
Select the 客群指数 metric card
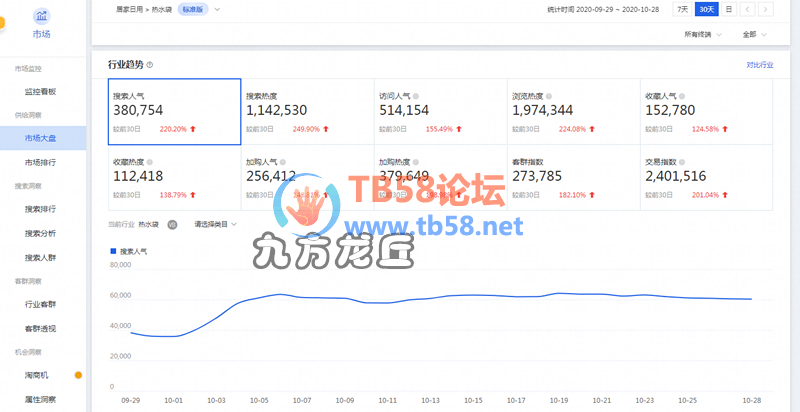coord(573,177)
